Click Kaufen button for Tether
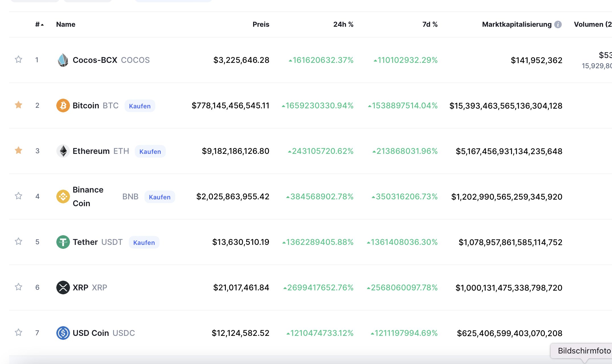612x364 pixels. tap(144, 242)
